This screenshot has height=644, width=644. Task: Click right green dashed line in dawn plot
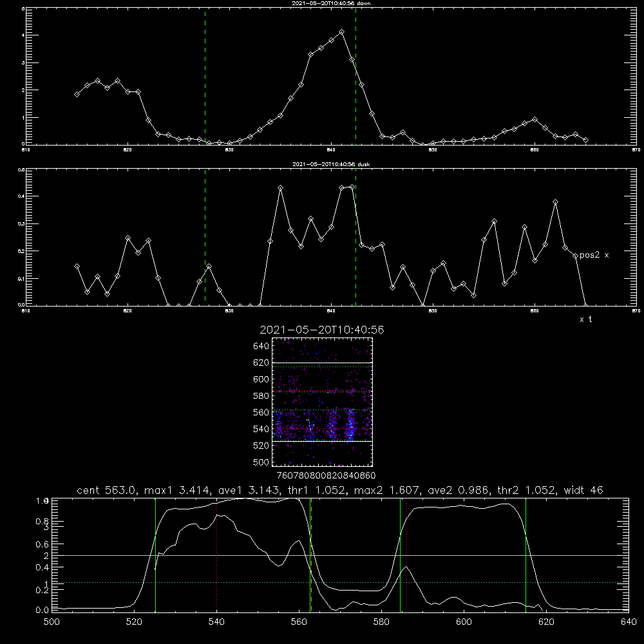(x=355, y=76)
